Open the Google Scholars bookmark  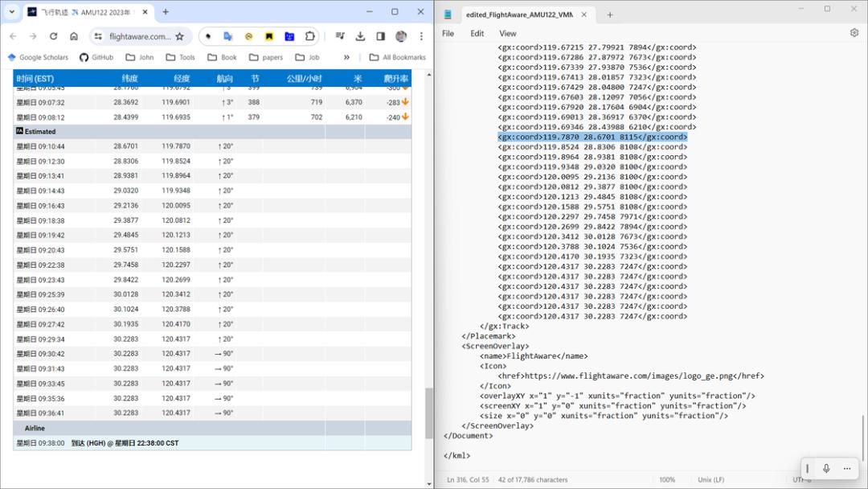pos(38,57)
